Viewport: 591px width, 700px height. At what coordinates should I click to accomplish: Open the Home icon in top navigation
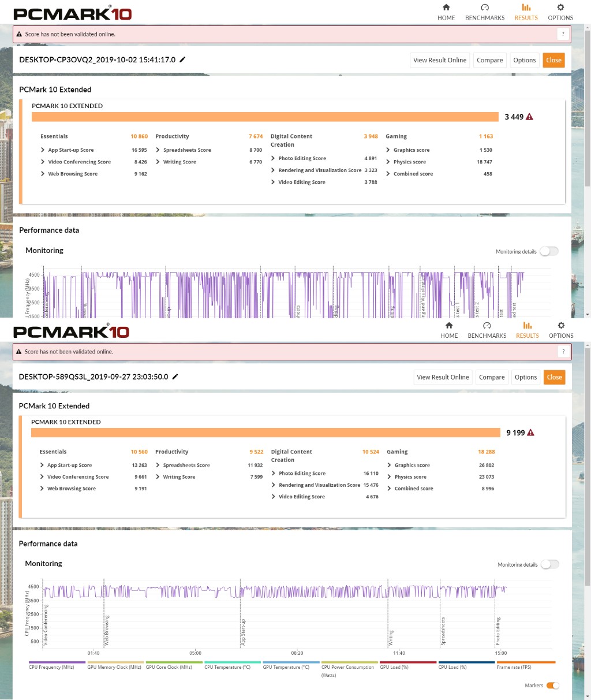coord(446,8)
